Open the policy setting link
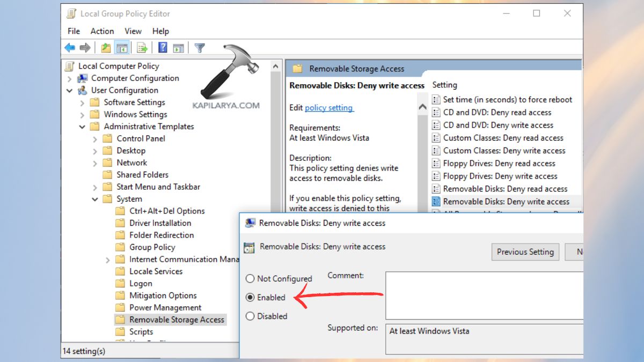Screen dimensions: 644x362 [329, 107]
